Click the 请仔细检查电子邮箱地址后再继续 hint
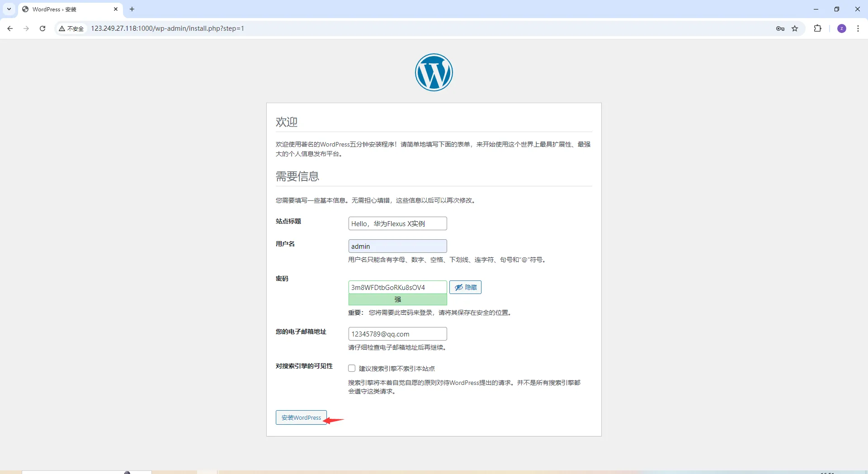Screen dimensions: 868x474 (398, 347)
